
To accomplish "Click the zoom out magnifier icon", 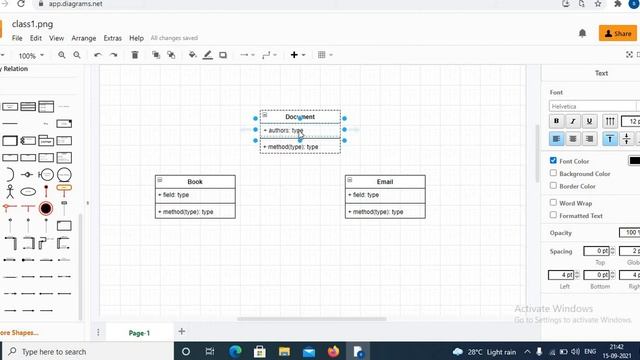I will coord(77,55).
